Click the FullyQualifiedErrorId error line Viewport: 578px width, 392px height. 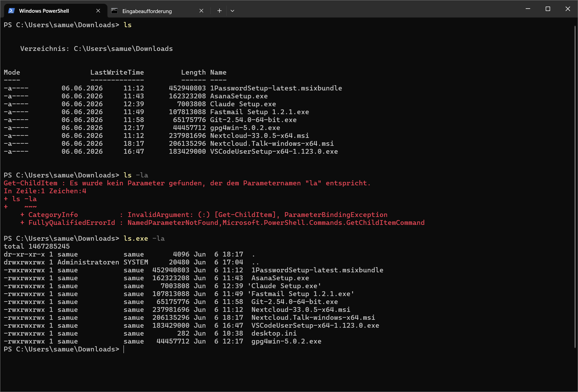pyautogui.click(x=222, y=222)
